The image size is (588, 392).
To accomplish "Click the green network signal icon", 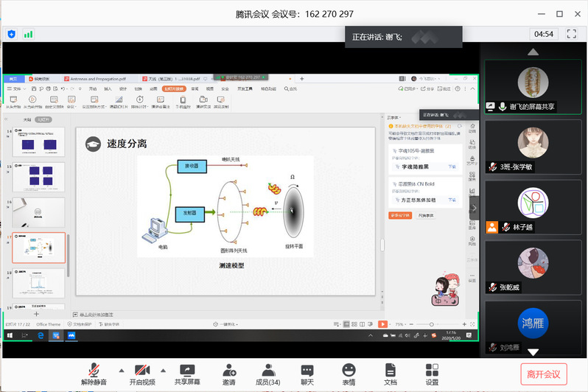I will (x=28, y=34).
